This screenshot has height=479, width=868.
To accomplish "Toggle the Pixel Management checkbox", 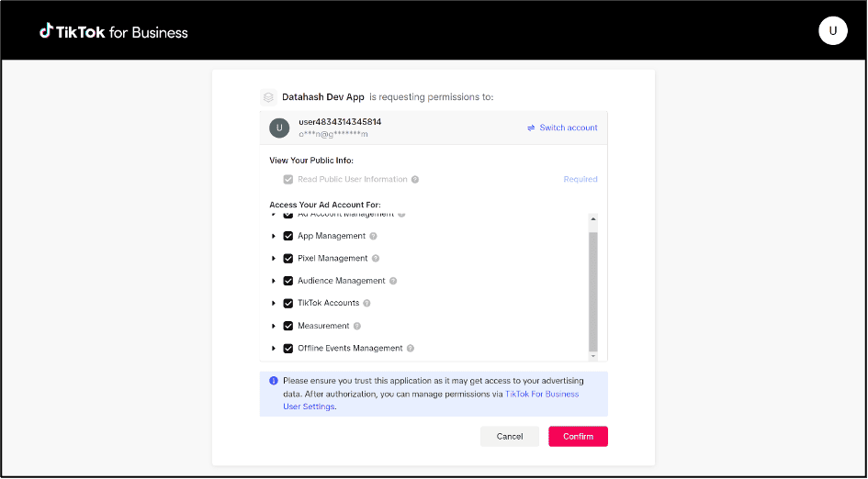I will [x=288, y=259].
